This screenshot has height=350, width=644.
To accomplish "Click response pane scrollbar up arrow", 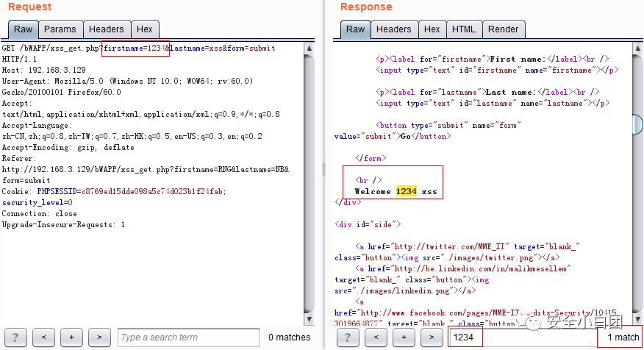I will point(638,49).
